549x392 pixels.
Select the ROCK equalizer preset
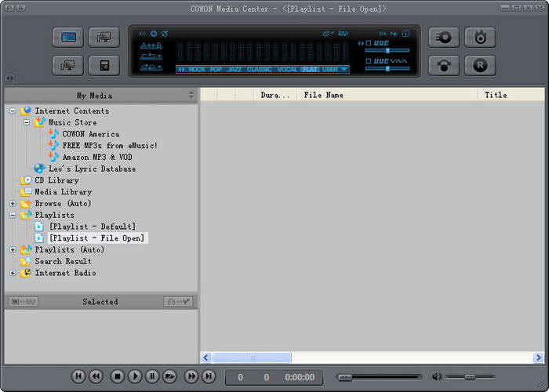coord(197,69)
